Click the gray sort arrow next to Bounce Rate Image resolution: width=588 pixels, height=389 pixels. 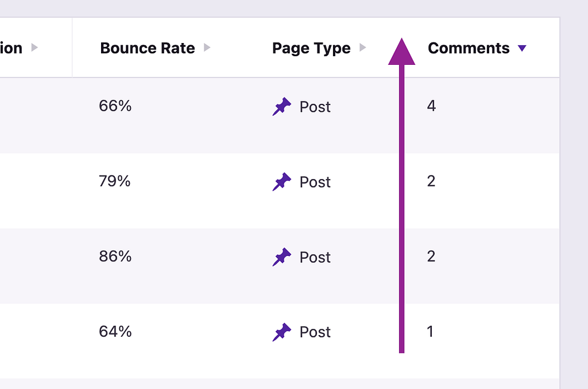(x=207, y=48)
